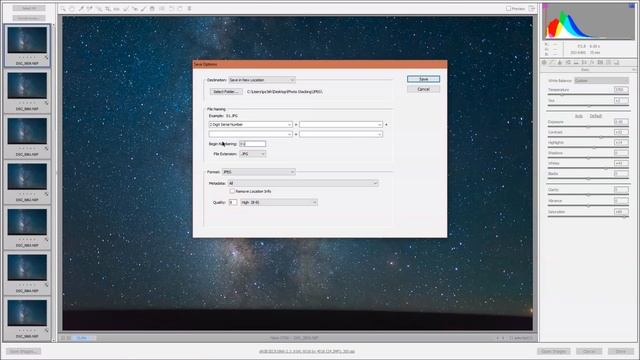Open the Quality preset dropdown
640x360 pixels.
(x=279, y=202)
